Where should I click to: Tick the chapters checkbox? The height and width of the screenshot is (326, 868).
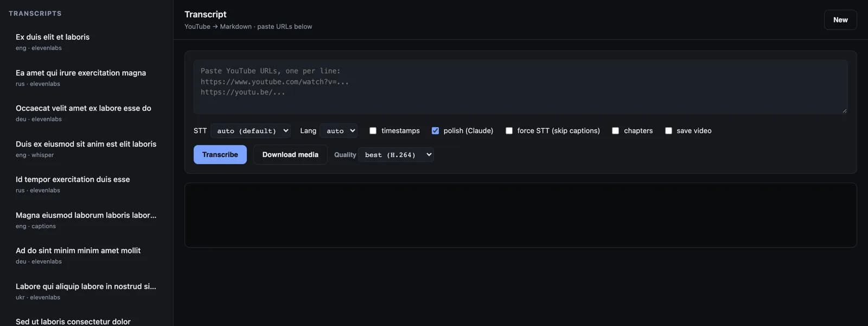click(615, 130)
